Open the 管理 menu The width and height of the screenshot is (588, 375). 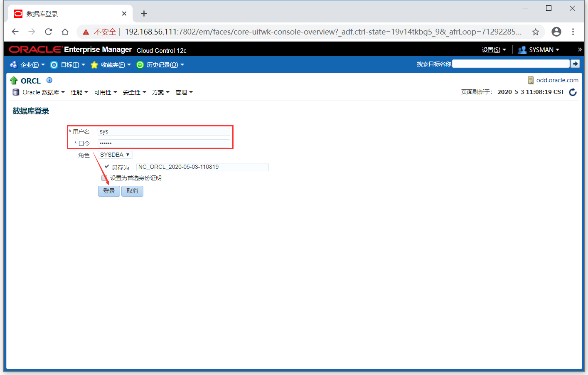[x=184, y=92]
